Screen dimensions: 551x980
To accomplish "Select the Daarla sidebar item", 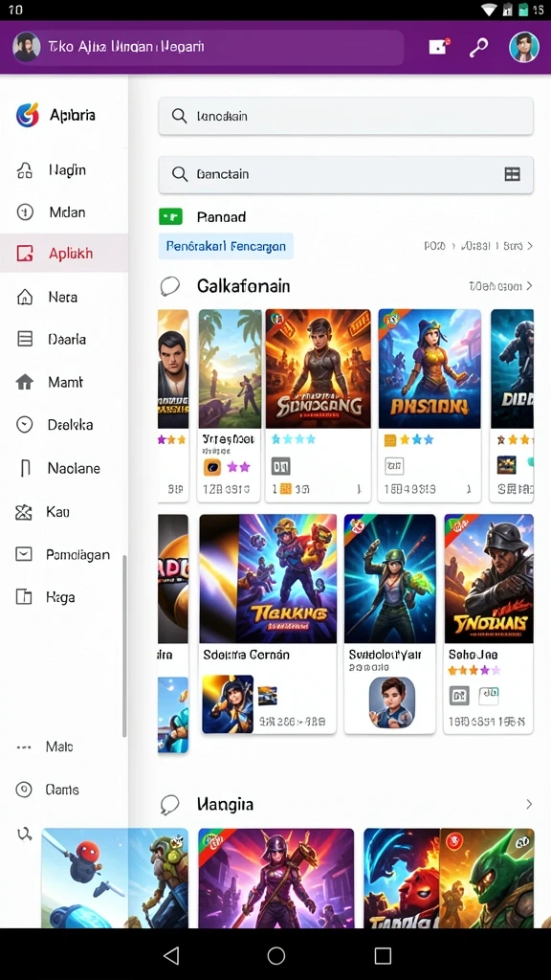I will (x=64, y=340).
